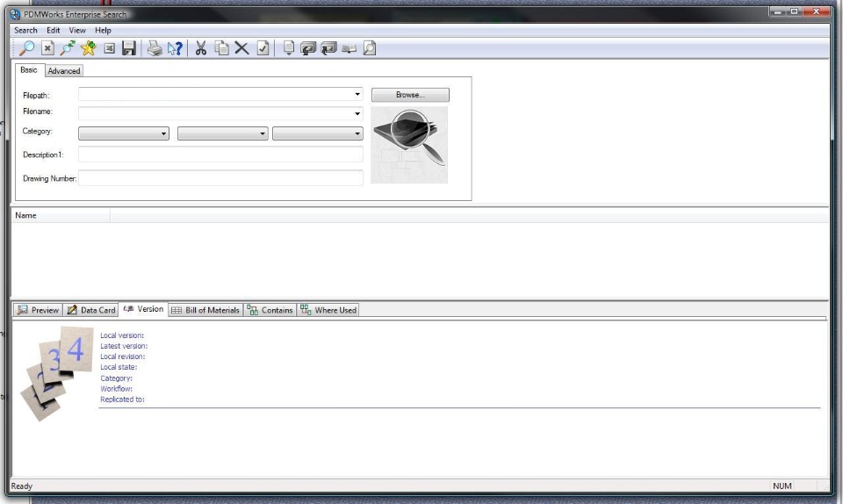Screen dimensions: 843x504
Task: Open the Data Card tab
Action: tap(91, 310)
